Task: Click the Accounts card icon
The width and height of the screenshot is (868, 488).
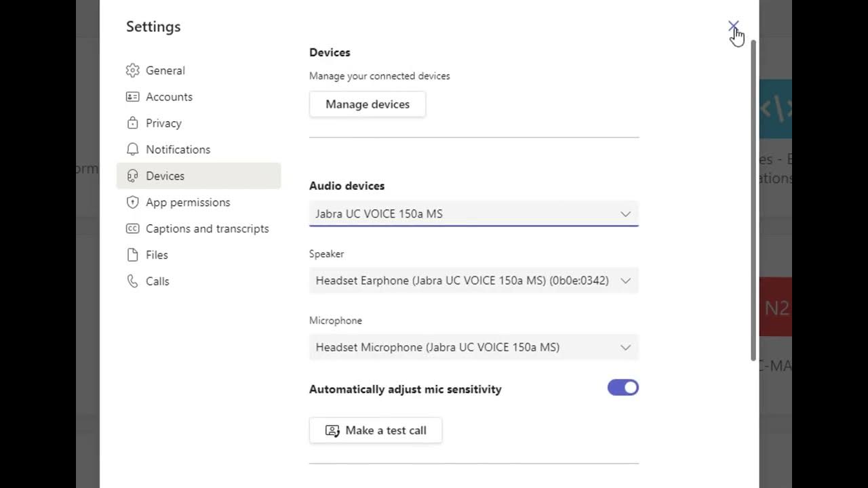Action: pos(132,97)
